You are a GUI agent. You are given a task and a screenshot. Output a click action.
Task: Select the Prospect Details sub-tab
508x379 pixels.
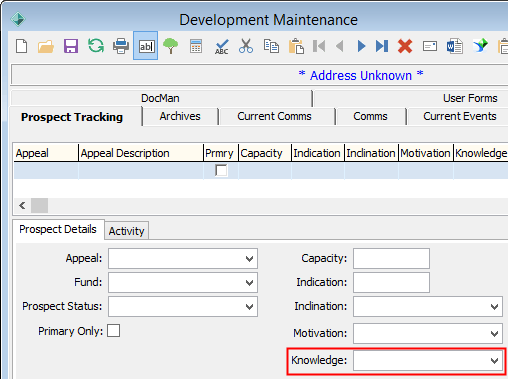[x=58, y=229]
